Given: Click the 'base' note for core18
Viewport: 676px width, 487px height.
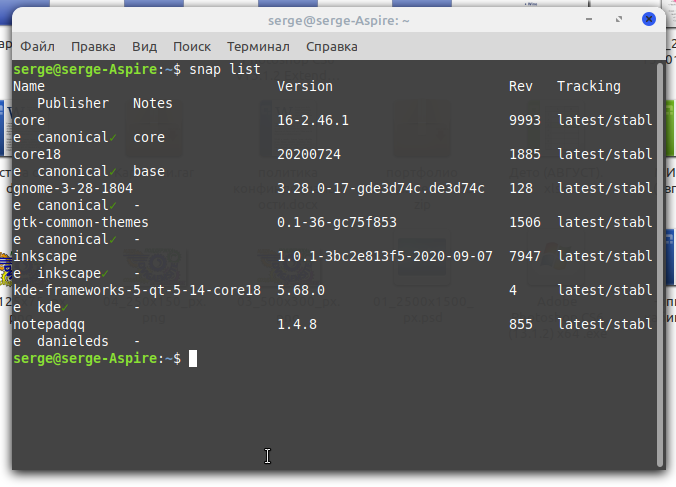Looking at the screenshot, I should (149, 172).
